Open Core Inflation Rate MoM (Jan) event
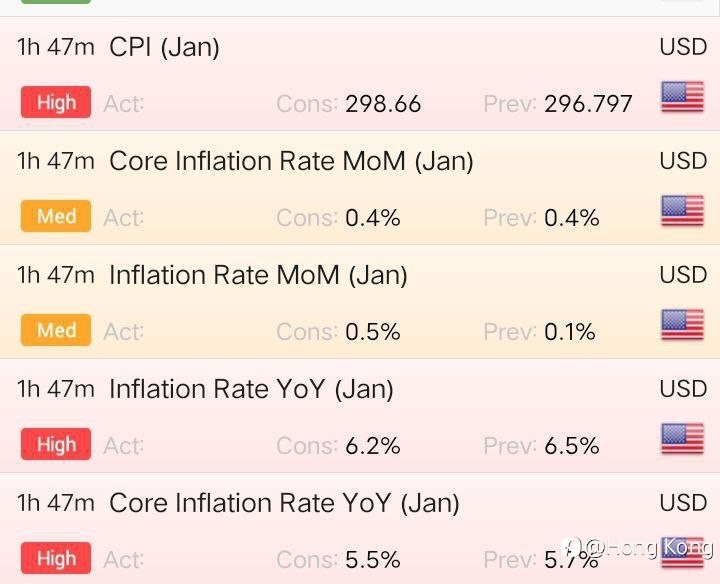720x584 pixels. (360, 188)
